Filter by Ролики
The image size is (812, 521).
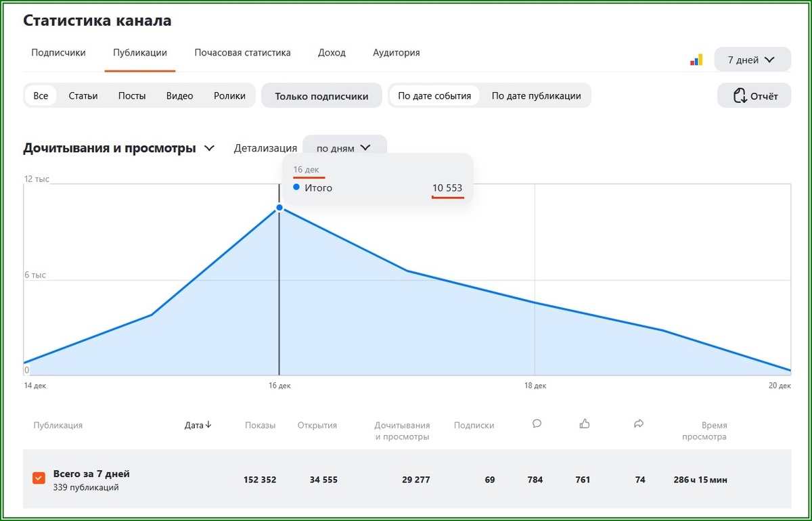[229, 95]
